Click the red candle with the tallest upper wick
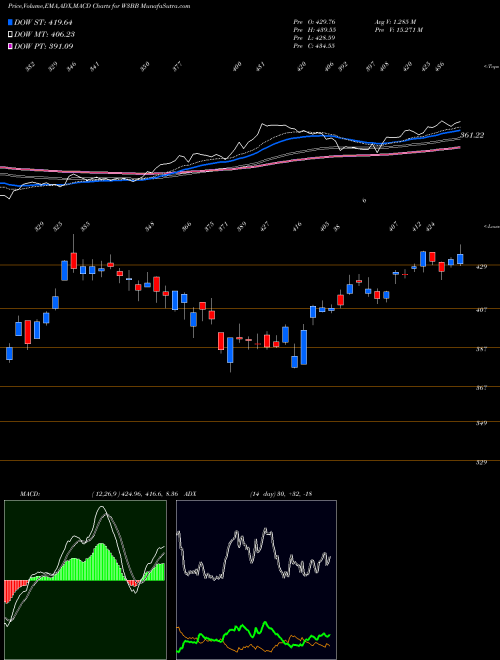This screenshot has width=500, height=660. [x=74, y=260]
